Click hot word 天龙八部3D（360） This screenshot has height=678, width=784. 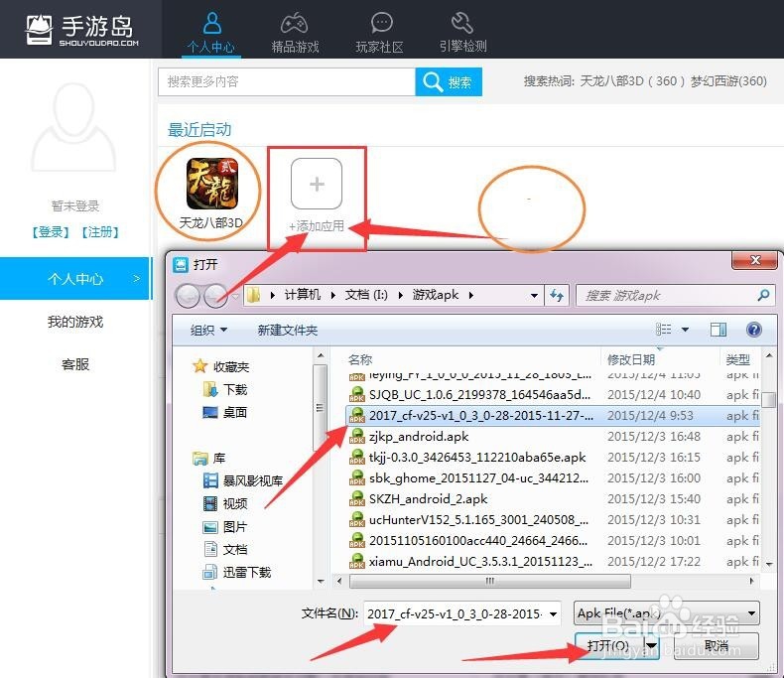tap(632, 81)
